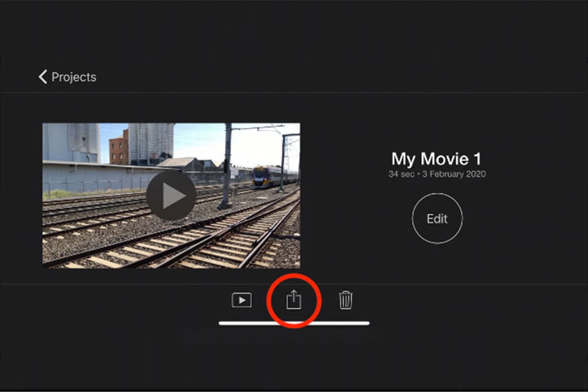
Task: Tap the Edit circle button
Action: click(x=437, y=218)
